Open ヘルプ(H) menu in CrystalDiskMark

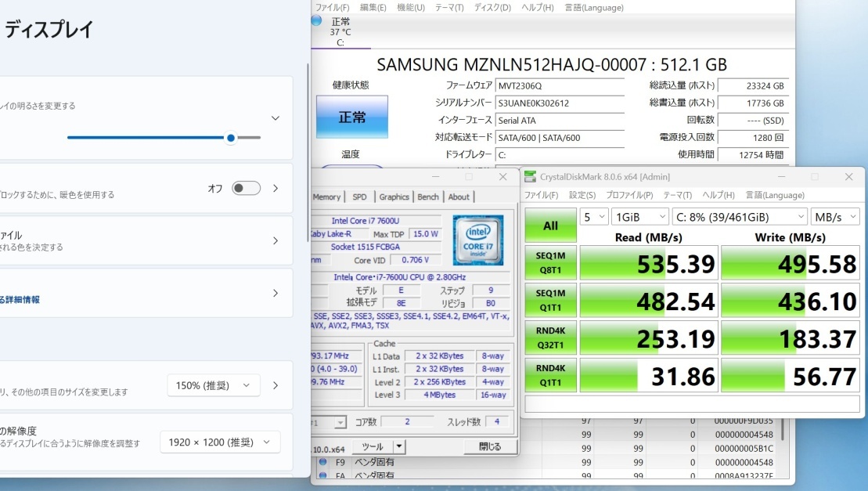pos(719,195)
